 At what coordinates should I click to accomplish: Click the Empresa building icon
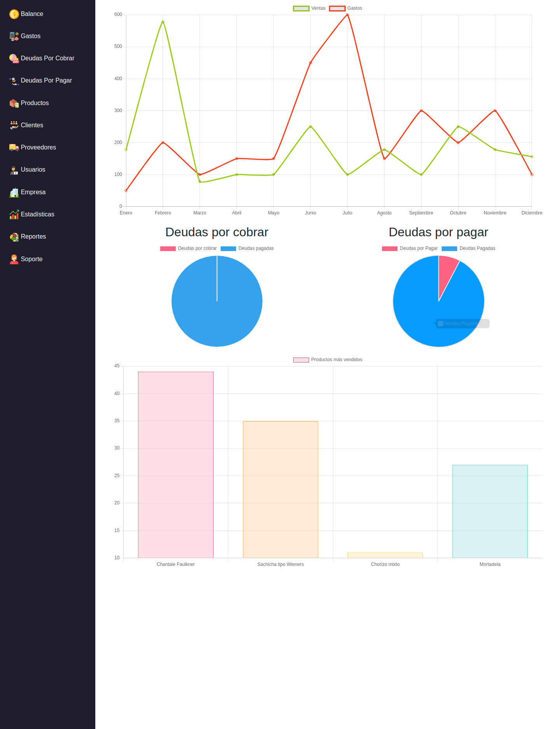click(x=14, y=192)
